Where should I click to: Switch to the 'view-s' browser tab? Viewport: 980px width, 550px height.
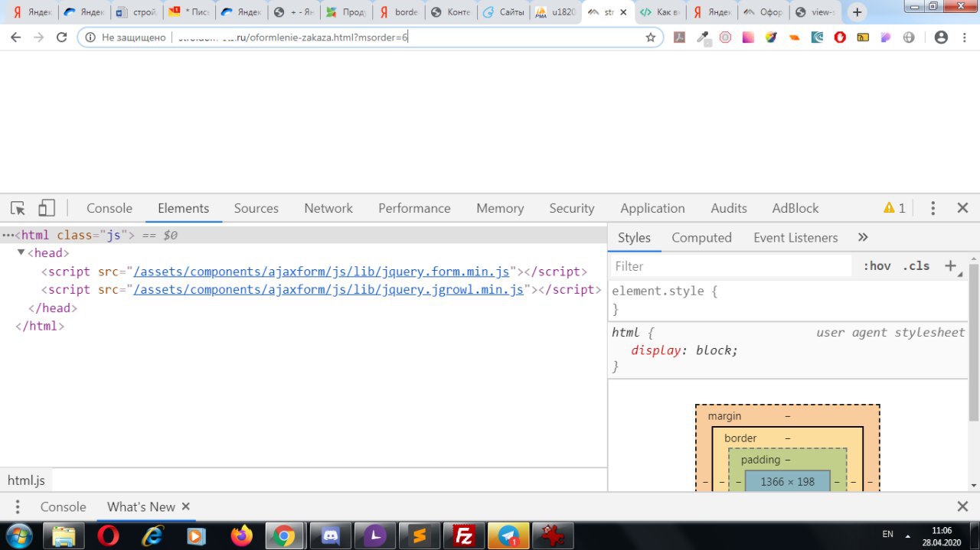[x=816, y=12]
